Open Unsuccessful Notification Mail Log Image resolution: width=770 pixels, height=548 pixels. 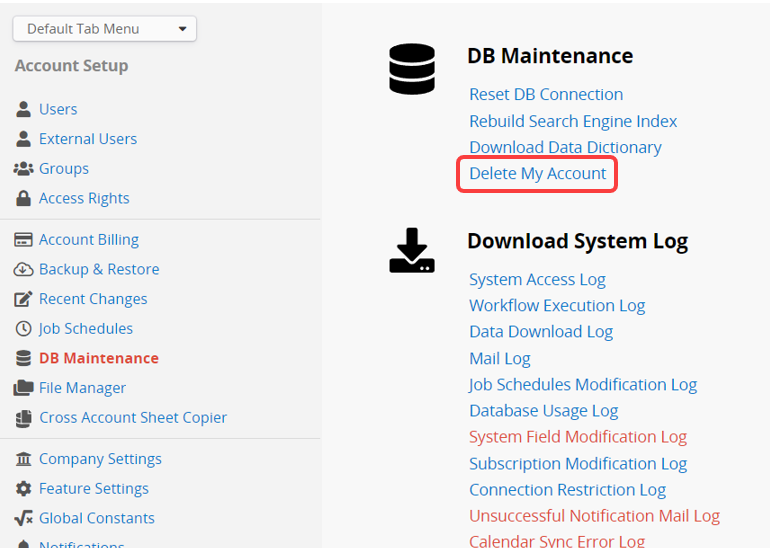[x=594, y=517]
